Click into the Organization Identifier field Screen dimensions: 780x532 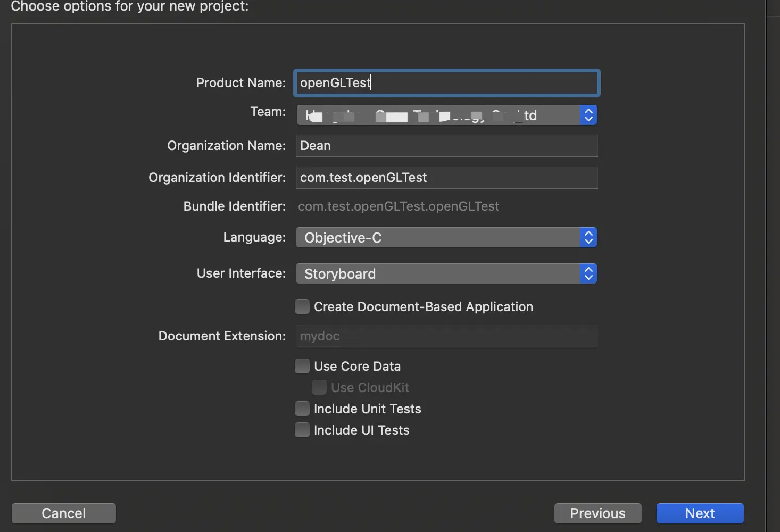pyautogui.click(x=446, y=178)
